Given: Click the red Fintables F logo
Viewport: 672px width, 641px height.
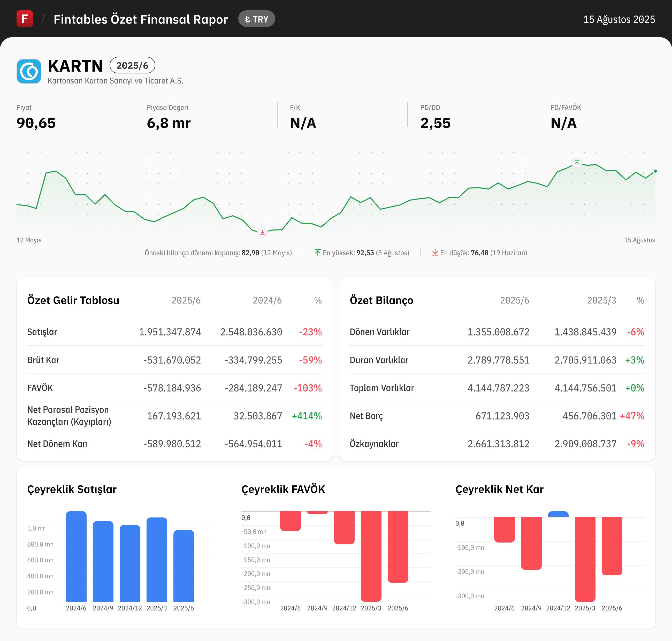Looking at the screenshot, I should pos(25,18).
